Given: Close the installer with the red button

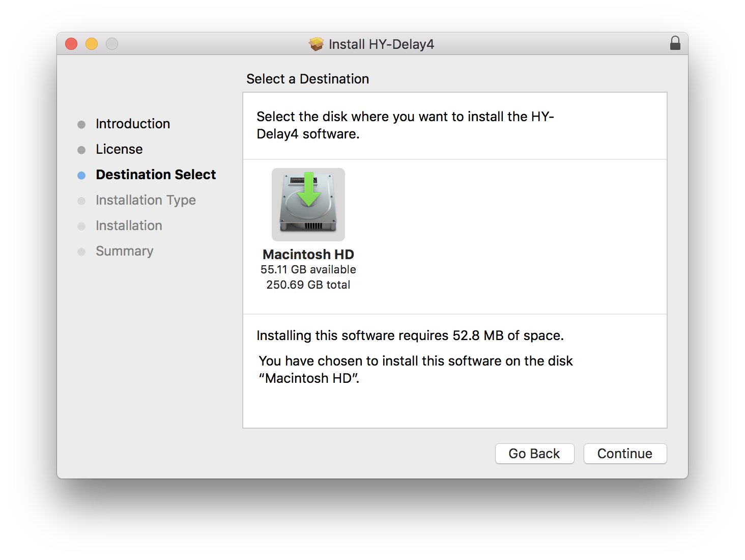Looking at the screenshot, I should click(x=71, y=44).
